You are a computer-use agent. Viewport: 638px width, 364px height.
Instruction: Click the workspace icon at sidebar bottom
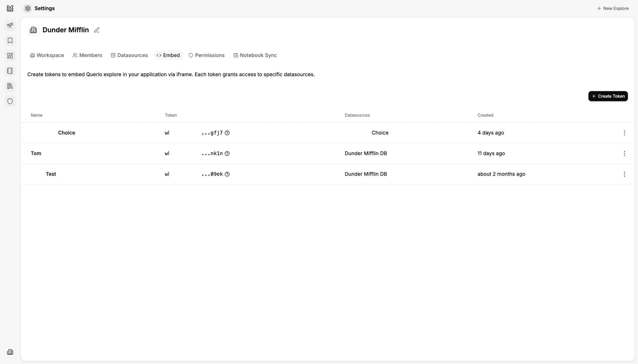click(10, 352)
